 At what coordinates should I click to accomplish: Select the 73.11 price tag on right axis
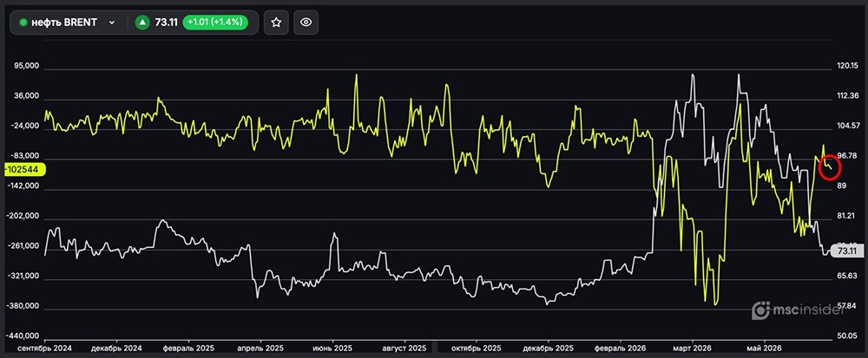click(x=846, y=251)
